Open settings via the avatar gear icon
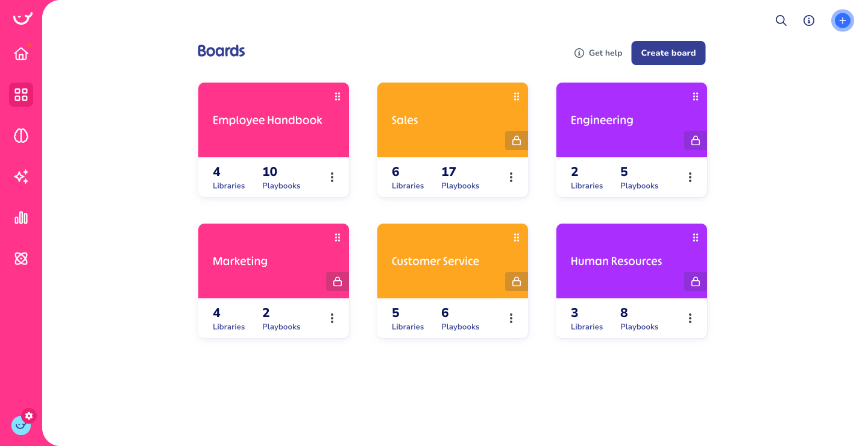868x446 pixels. coord(28,415)
